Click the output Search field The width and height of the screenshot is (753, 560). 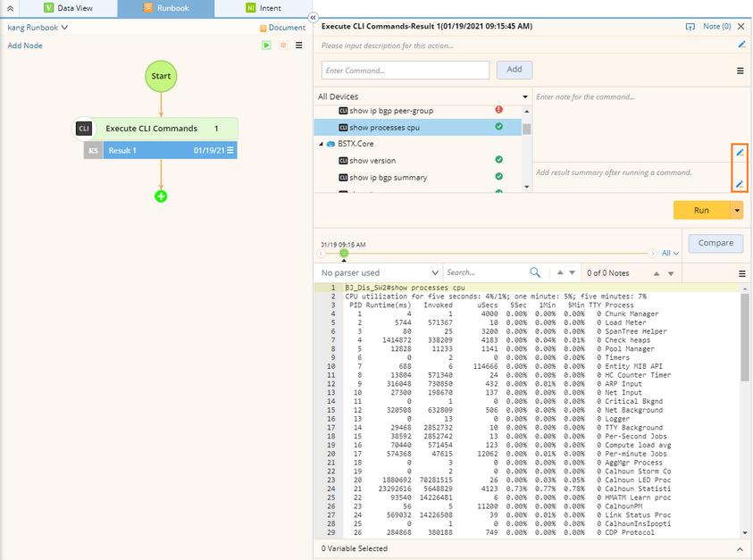(x=486, y=272)
